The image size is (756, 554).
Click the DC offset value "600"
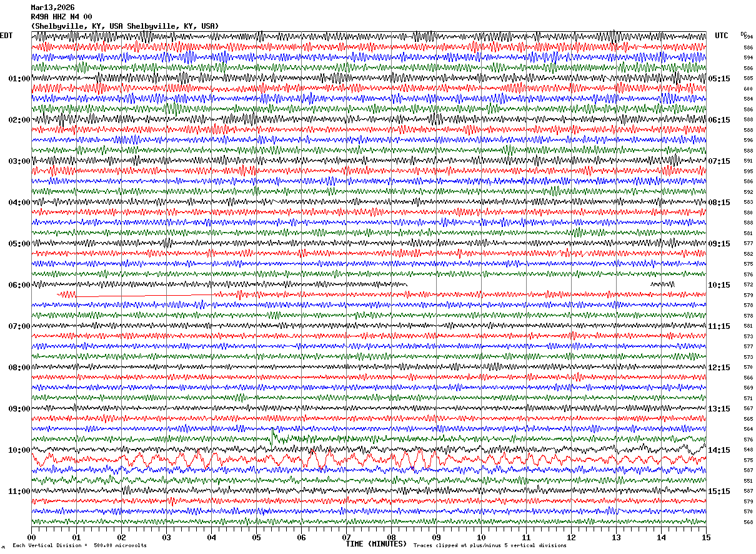[748, 89]
